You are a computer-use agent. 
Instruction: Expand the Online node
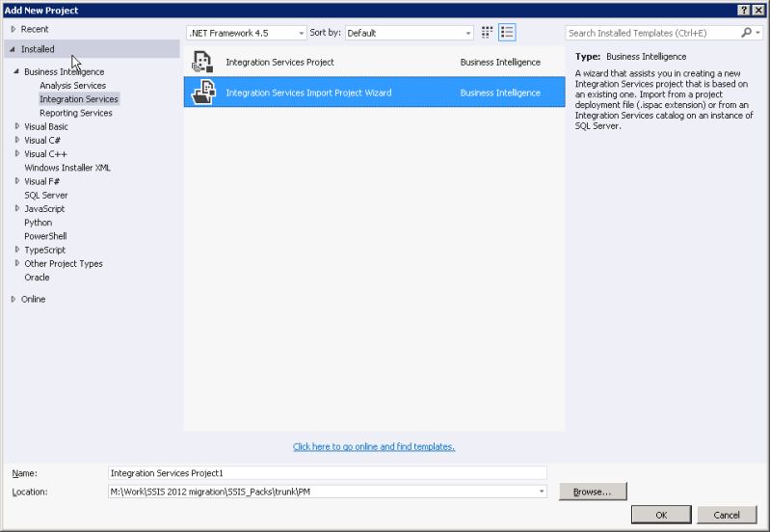[x=13, y=299]
